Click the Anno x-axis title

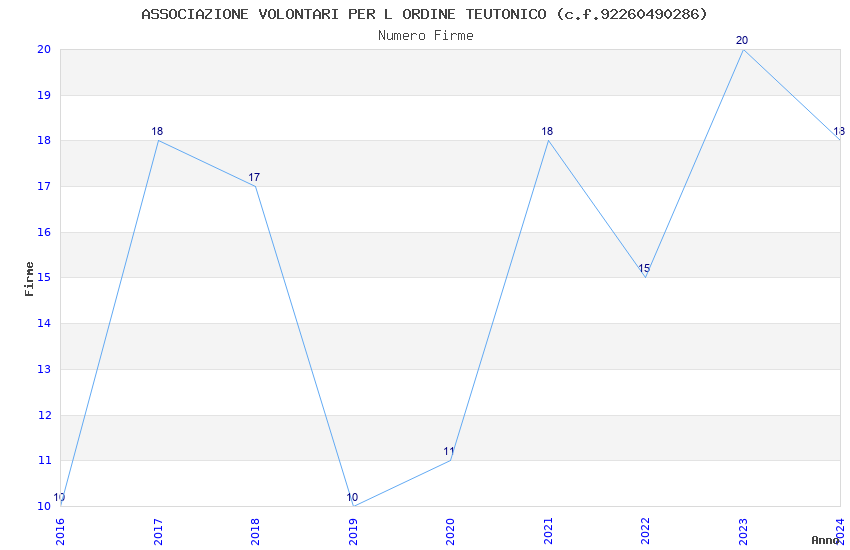(825, 540)
